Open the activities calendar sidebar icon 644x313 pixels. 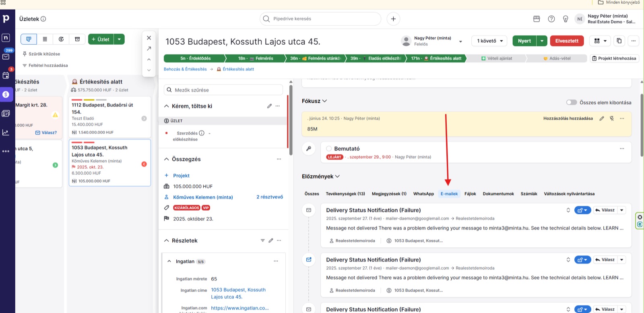pos(6,75)
